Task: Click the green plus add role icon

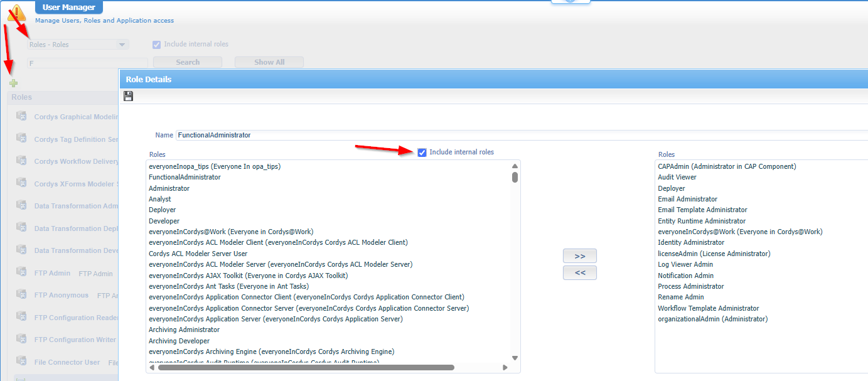Action: (13, 83)
